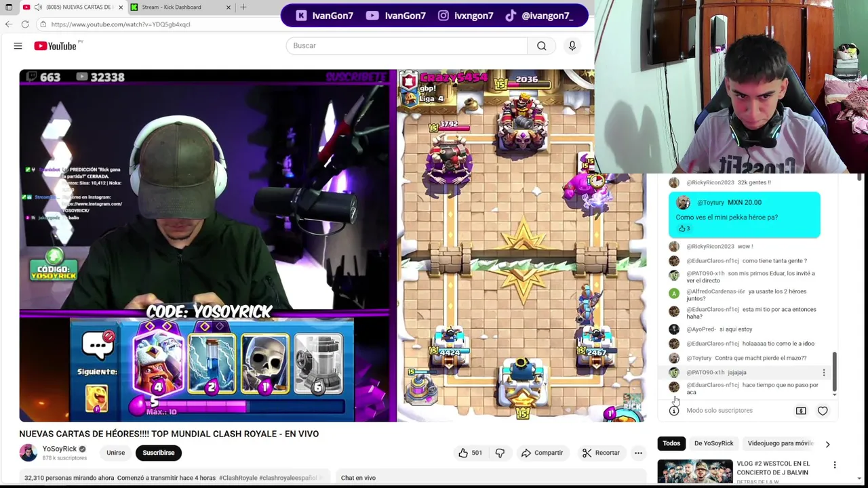This screenshot has width=868, height=488.
Task: Select the De YoSoyRick filter chip
Action: pyautogui.click(x=713, y=443)
